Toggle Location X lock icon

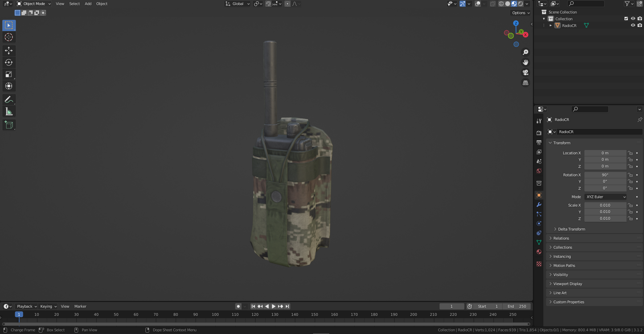630,153
